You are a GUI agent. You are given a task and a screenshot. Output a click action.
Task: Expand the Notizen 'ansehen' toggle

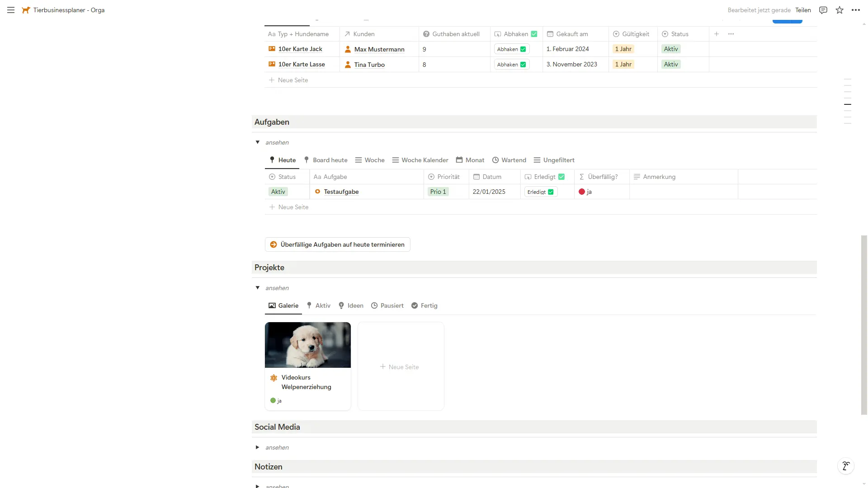258,486
